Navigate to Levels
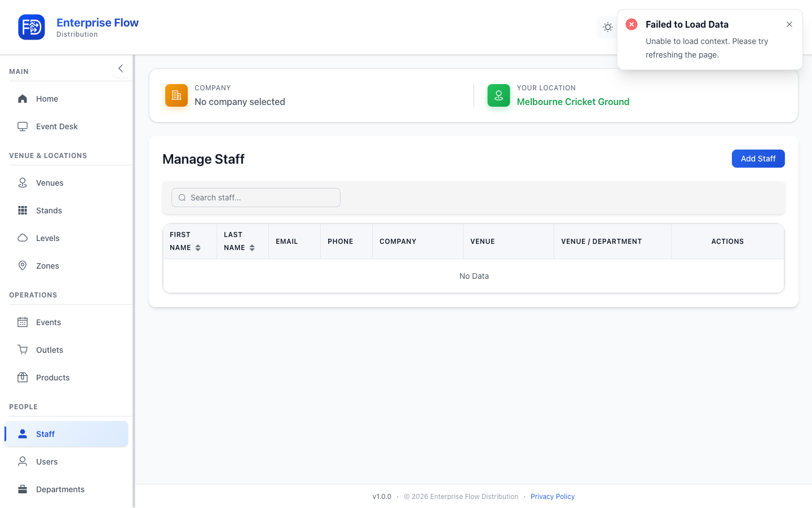The image size is (812, 508). 67,238
